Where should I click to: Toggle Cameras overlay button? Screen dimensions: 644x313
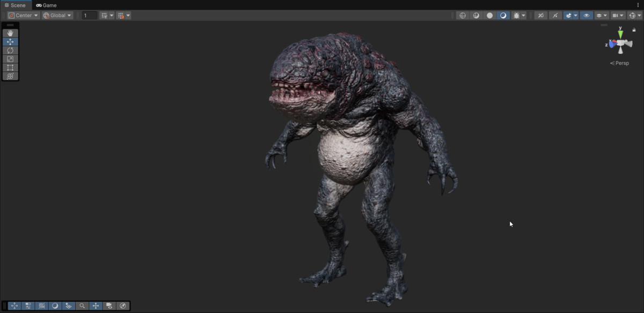coord(109,306)
